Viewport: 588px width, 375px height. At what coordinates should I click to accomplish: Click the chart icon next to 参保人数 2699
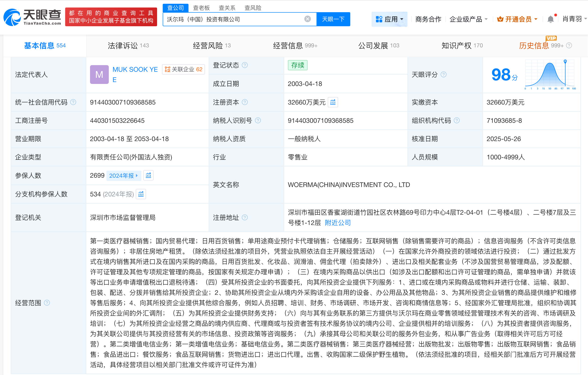click(148, 175)
